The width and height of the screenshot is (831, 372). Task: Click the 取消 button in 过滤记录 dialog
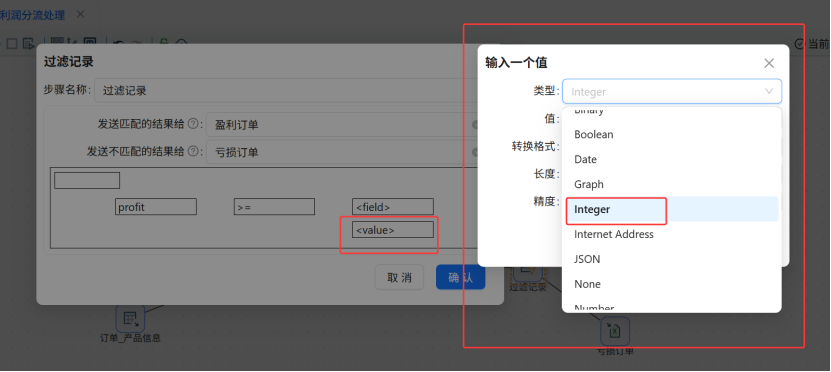click(x=399, y=277)
